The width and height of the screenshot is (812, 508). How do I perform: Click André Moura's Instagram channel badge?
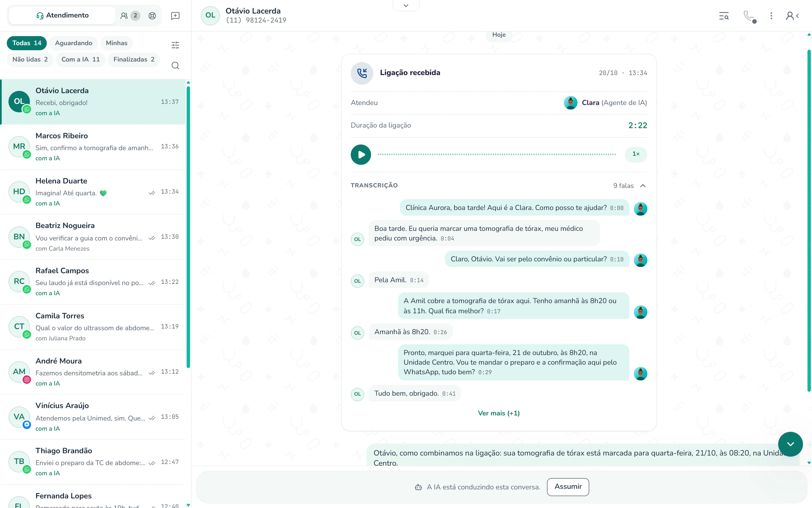click(x=27, y=380)
